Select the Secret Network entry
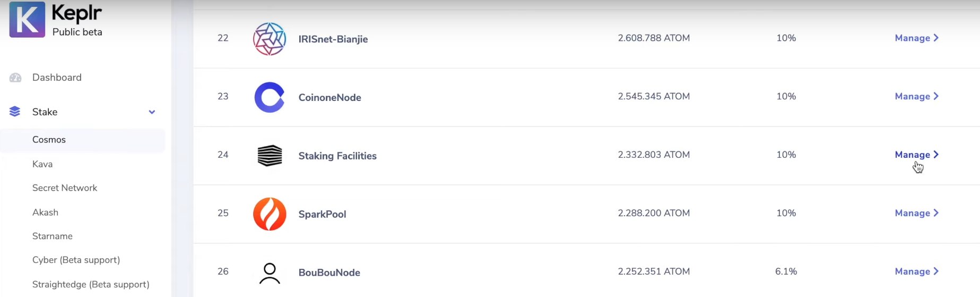The height and width of the screenshot is (297, 980). coord(65,188)
